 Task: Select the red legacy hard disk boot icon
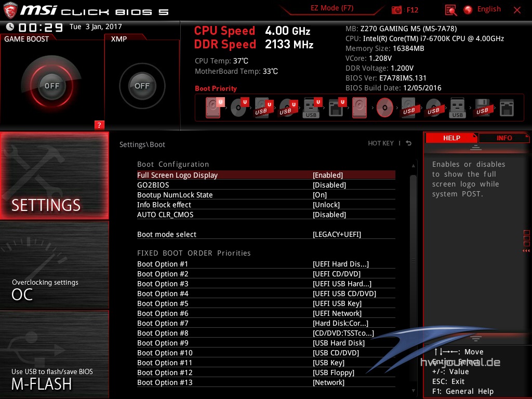(x=360, y=108)
